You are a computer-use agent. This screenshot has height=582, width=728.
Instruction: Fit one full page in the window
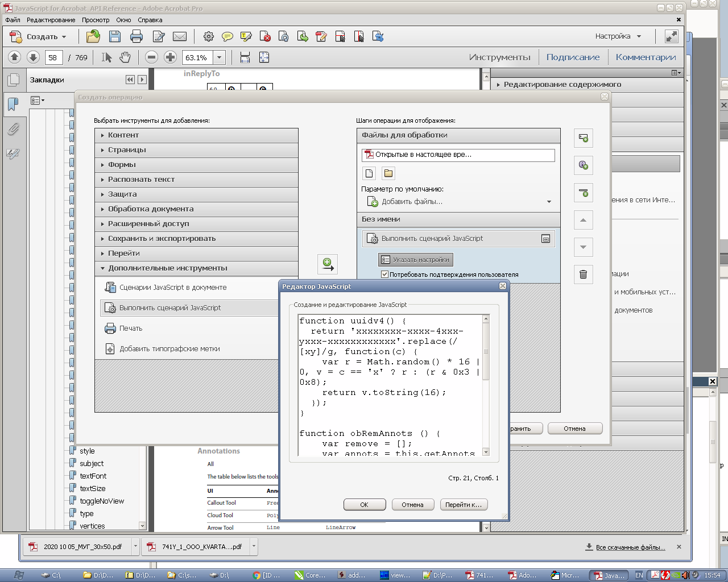[x=264, y=57]
